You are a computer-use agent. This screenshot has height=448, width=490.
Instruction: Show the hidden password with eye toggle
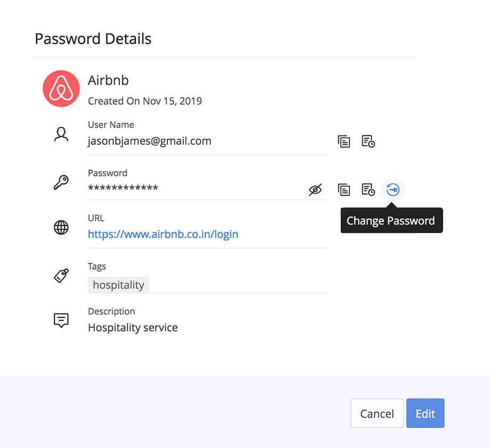pyautogui.click(x=315, y=189)
